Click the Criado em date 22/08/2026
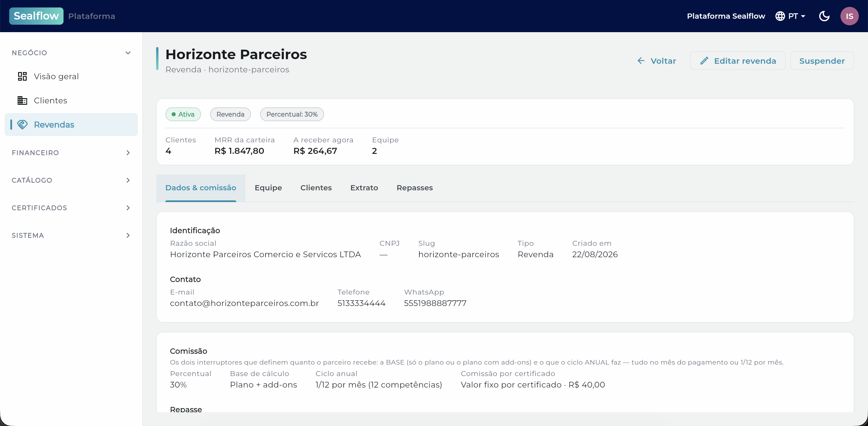Screen dimensions: 868x426 pyautogui.click(x=595, y=254)
